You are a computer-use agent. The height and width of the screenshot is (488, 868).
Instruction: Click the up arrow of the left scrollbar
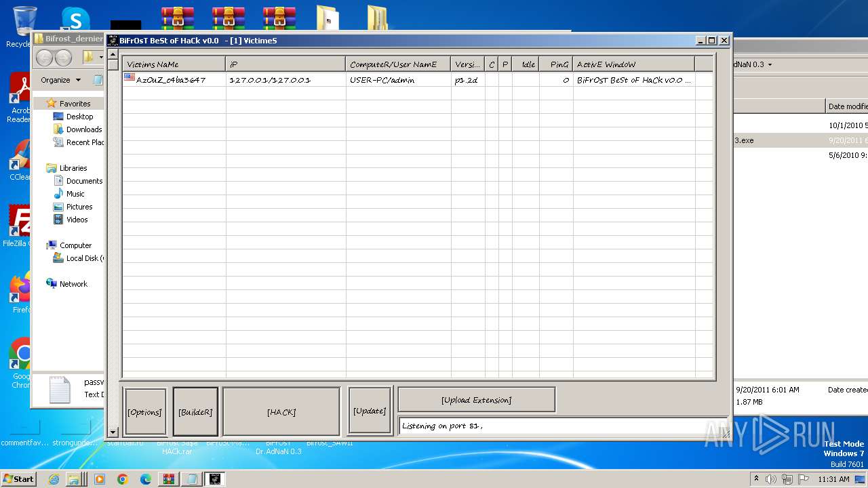tap(113, 54)
